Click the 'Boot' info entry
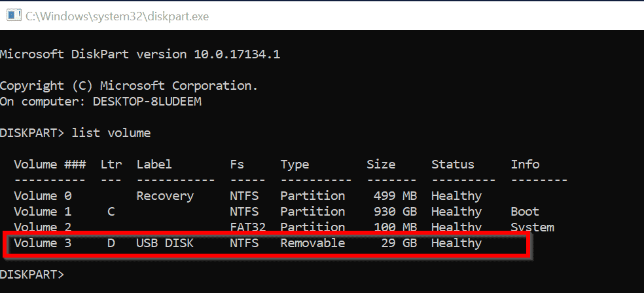The height and width of the screenshot is (293, 644). [x=525, y=212]
